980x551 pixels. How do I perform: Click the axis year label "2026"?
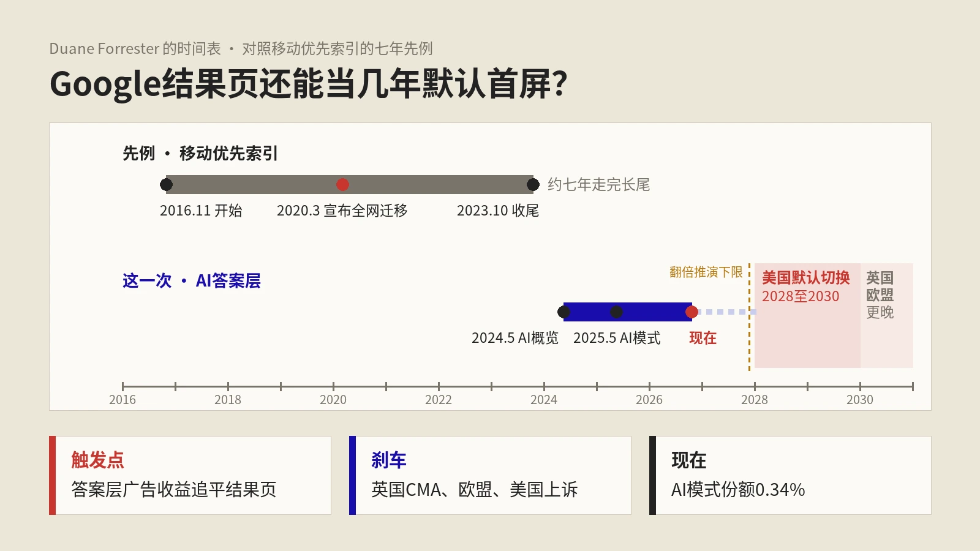click(x=649, y=400)
